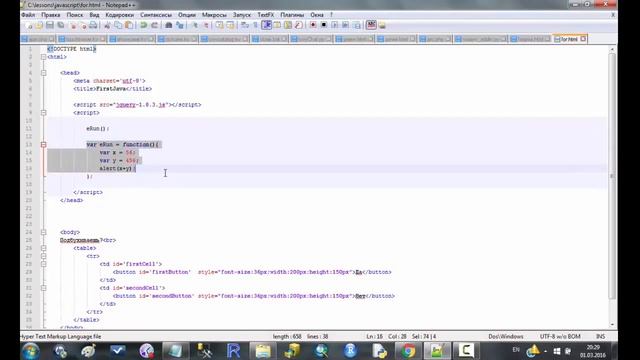This screenshot has width=640, height=360.
Task: Click Run macro multiple times icon
Action: click(x=345, y=25)
